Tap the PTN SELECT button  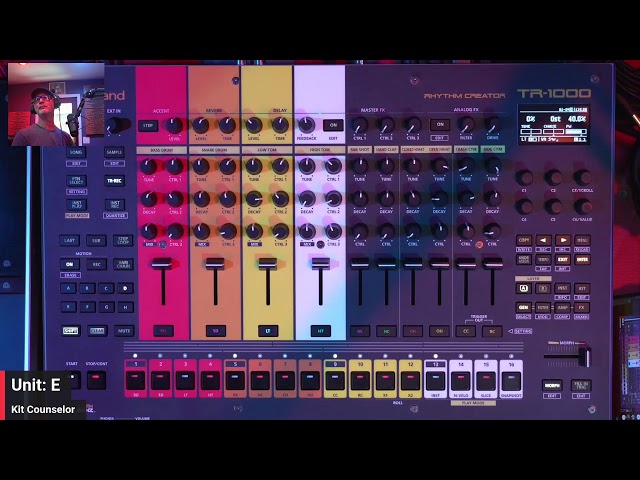coord(76,180)
